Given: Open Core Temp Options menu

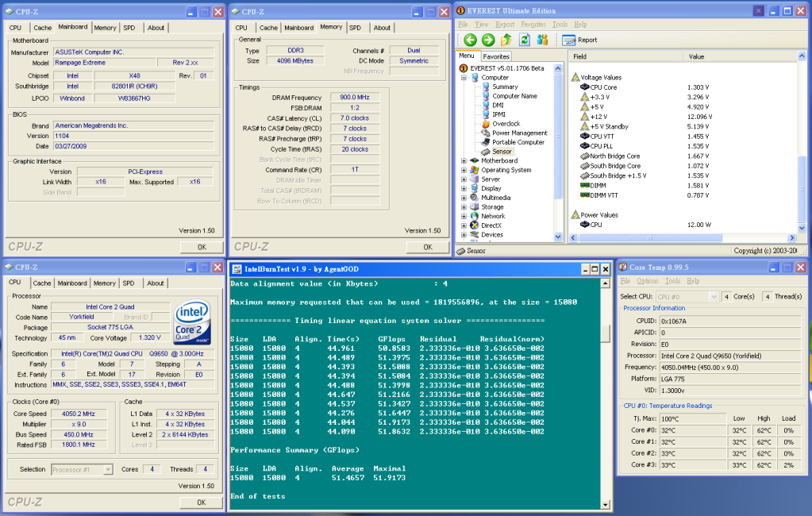Looking at the screenshot, I should coord(648,281).
